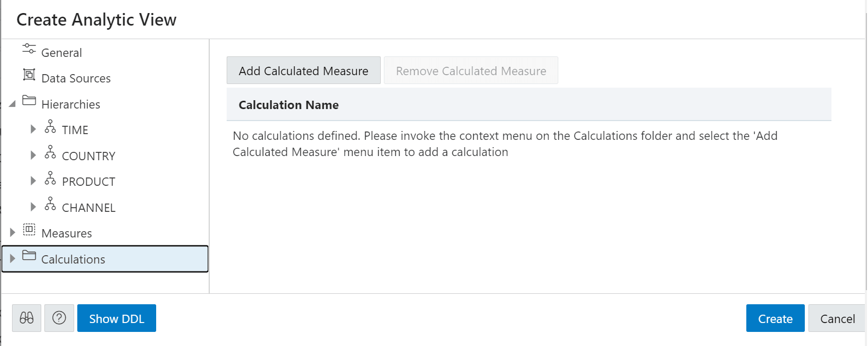Image resolution: width=868 pixels, height=346 pixels.
Task: Click the Calculation Name column header
Action: click(x=288, y=104)
